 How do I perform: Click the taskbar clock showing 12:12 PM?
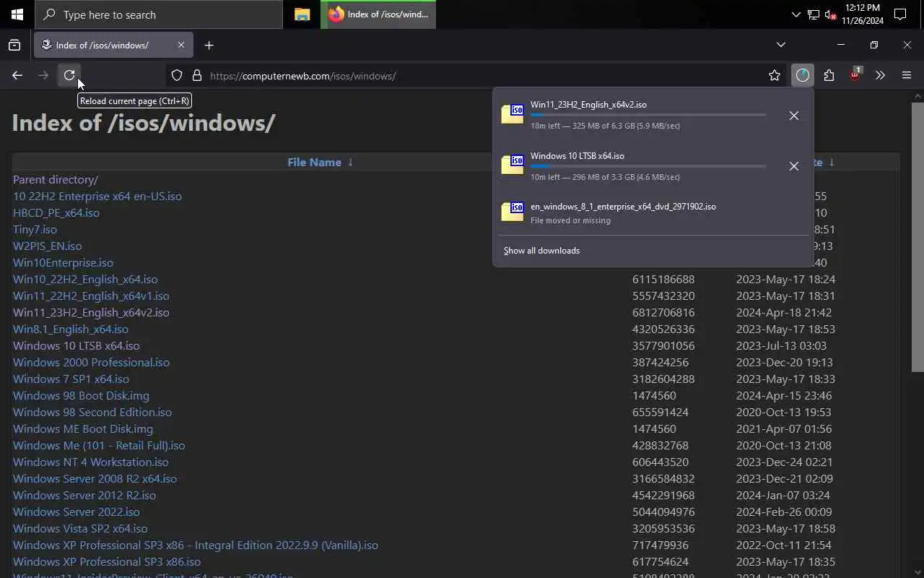(x=862, y=14)
